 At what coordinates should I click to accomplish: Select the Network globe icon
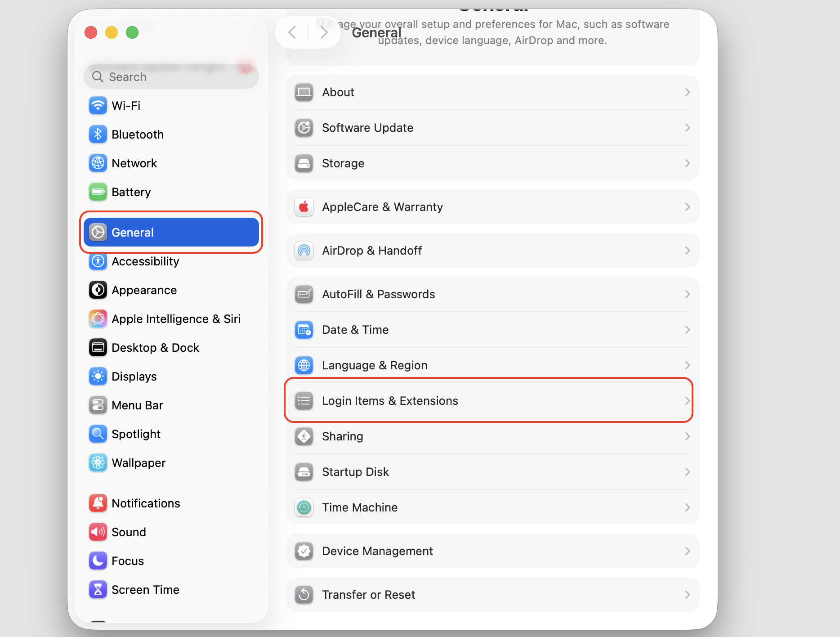coord(98,163)
